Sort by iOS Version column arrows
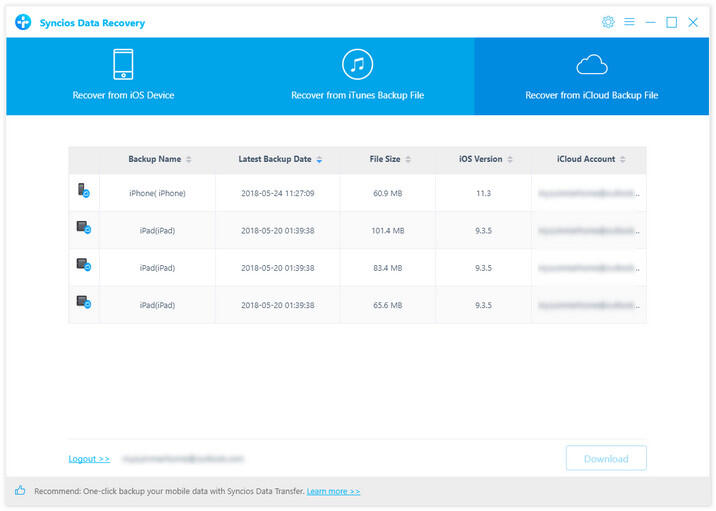This screenshot has width=716, height=511. [511, 160]
